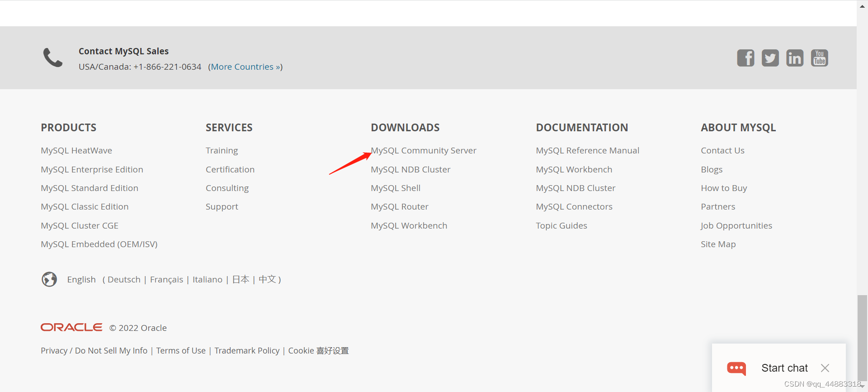Open MySQL Connectors documentation
868x392 pixels.
point(574,206)
